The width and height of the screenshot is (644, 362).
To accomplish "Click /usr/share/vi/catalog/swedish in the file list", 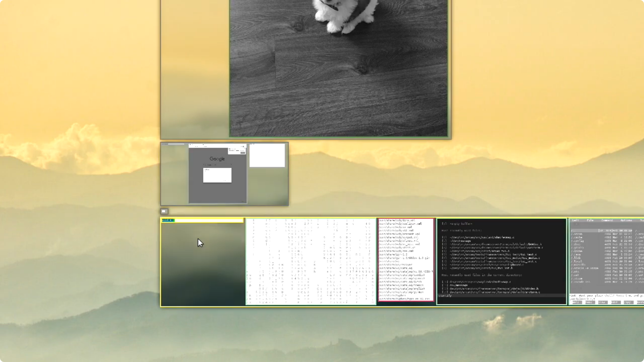I will (402, 275).
